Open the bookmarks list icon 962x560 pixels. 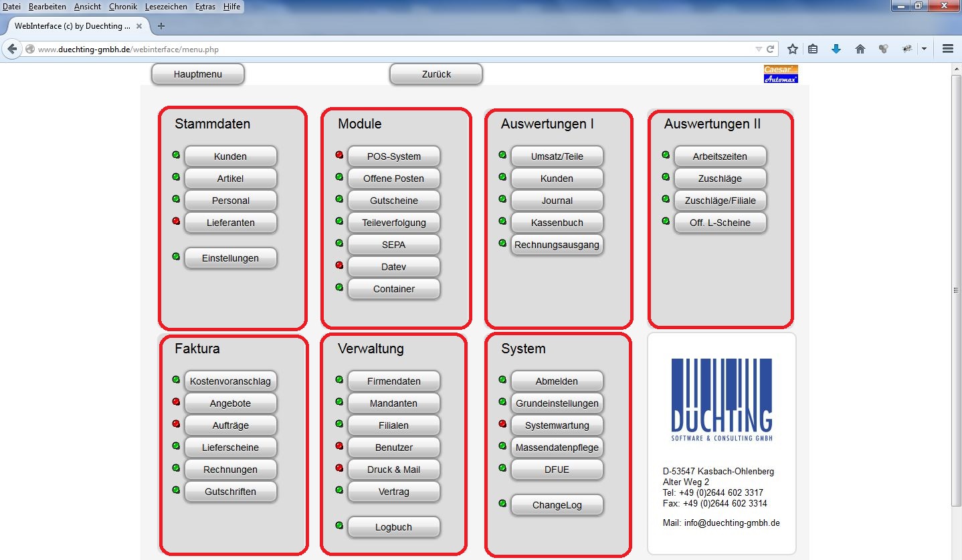pos(813,49)
